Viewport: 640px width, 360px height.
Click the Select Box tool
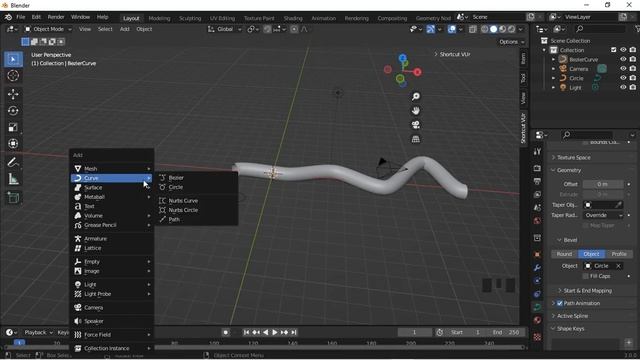13,59
